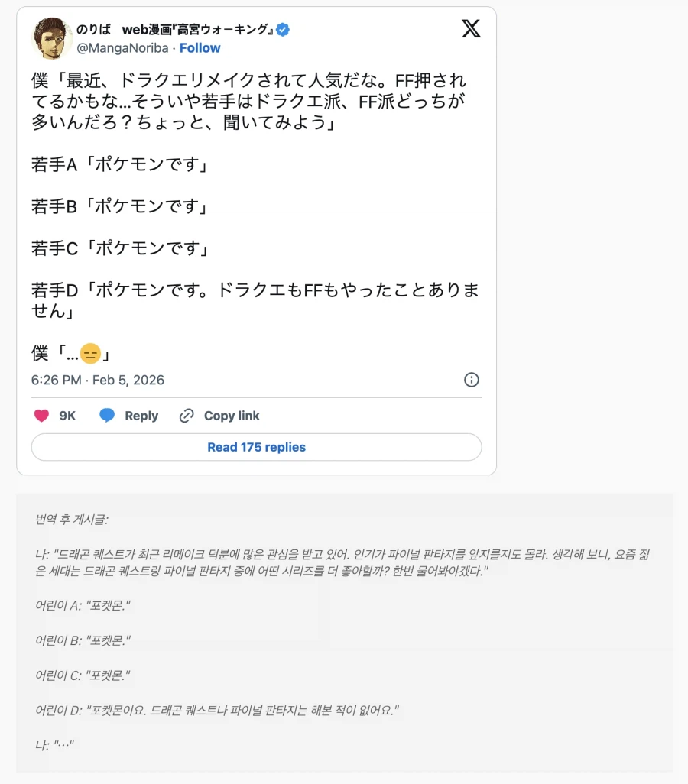The height and width of the screenshot is (784, 688).
Task: Toggle following @MangaNoriba
Action: tap(200, 48)
